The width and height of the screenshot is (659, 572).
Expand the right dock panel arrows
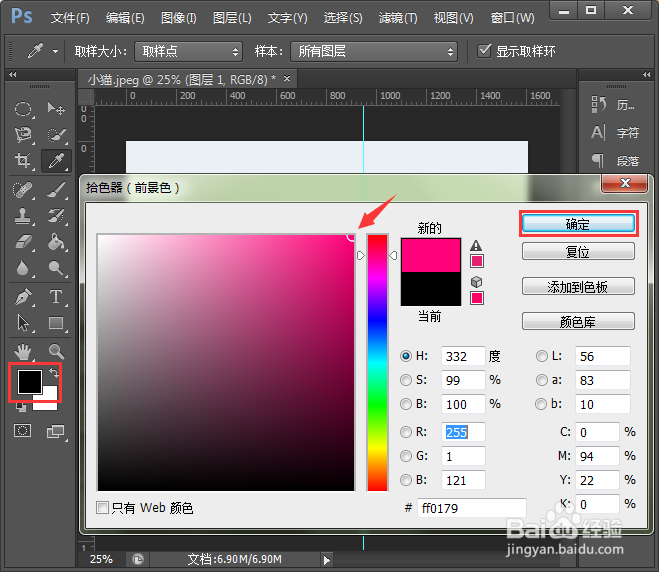coord(646,75)
